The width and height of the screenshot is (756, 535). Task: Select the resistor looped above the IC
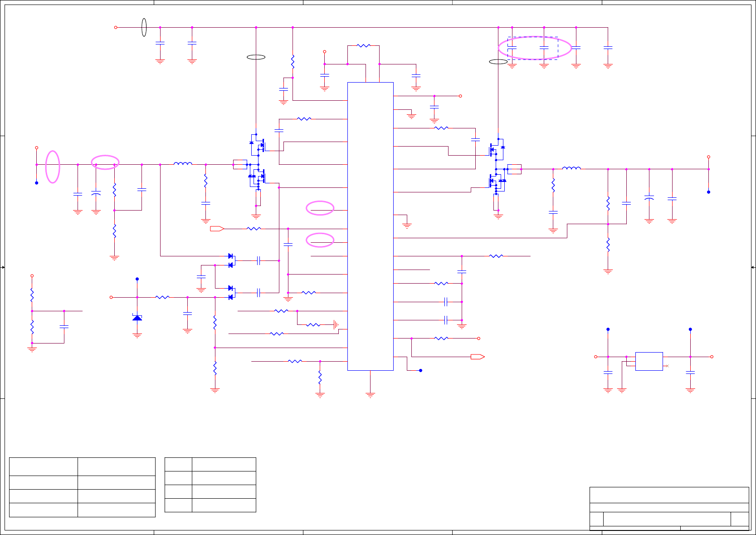(x=363, y=45)
